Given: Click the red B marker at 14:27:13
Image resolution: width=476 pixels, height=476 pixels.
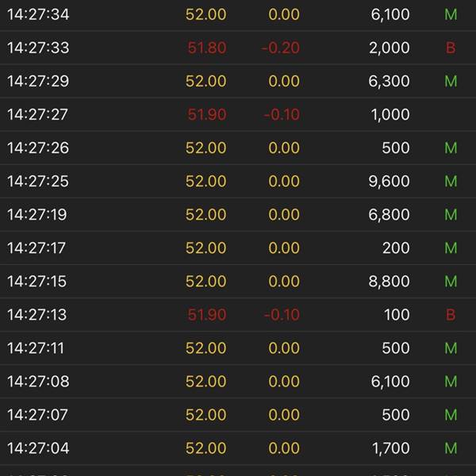Looking at the screenshot, I should 451,315.
